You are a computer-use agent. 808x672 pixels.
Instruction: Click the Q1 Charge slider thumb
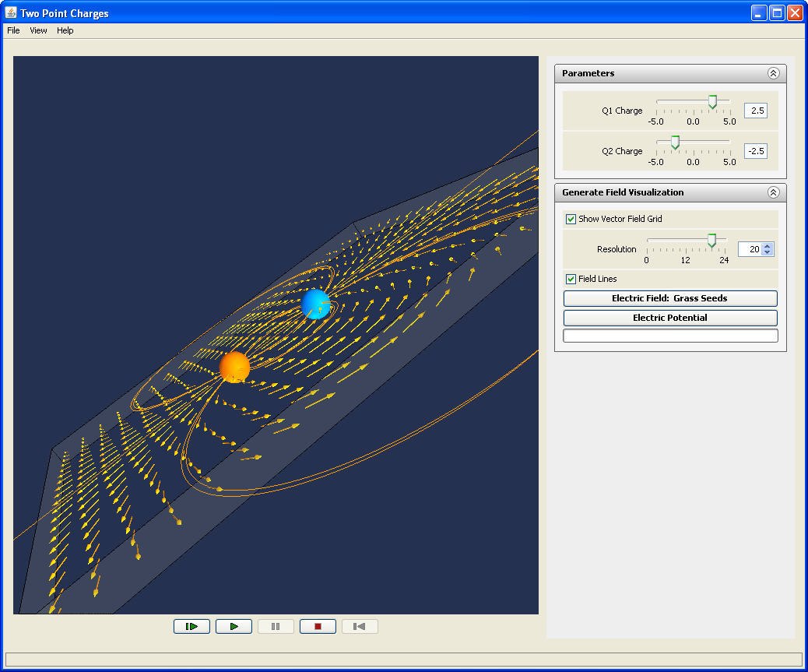tap(712, 101)
